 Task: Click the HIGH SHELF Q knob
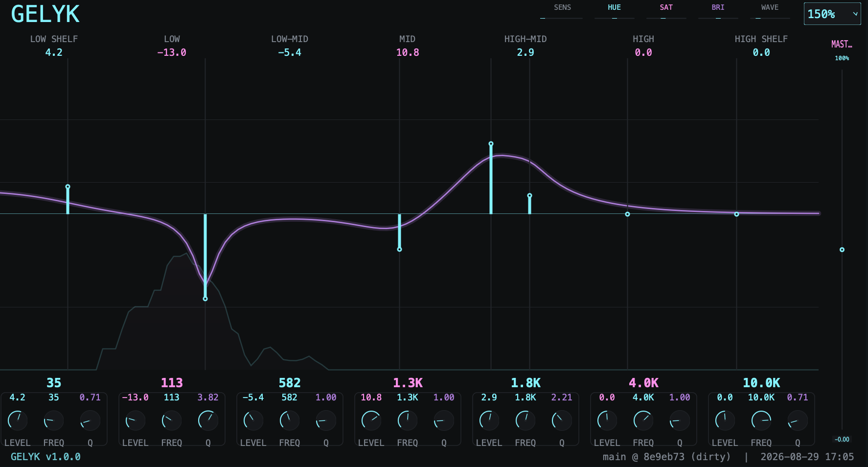798,420
